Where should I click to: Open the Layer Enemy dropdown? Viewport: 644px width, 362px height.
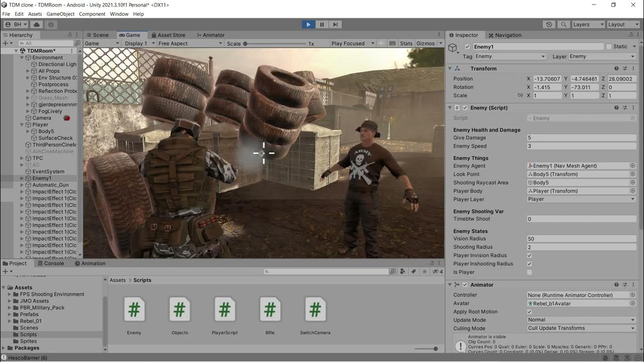click(x=603, y=56)
